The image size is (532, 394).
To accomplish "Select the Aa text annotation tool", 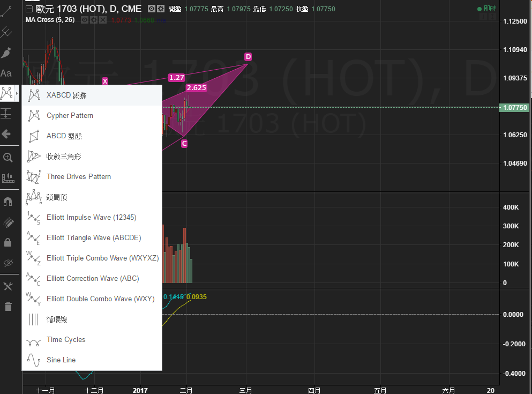I will point(6,73).
